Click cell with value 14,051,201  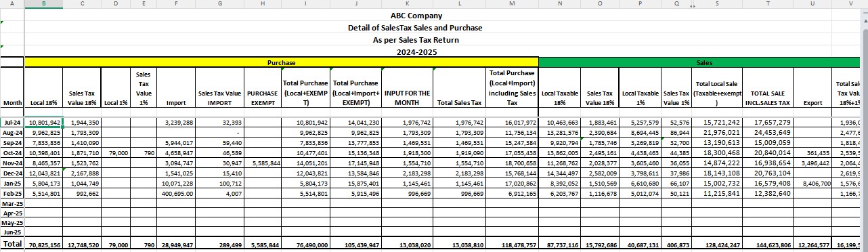click(x=305, y=163)
